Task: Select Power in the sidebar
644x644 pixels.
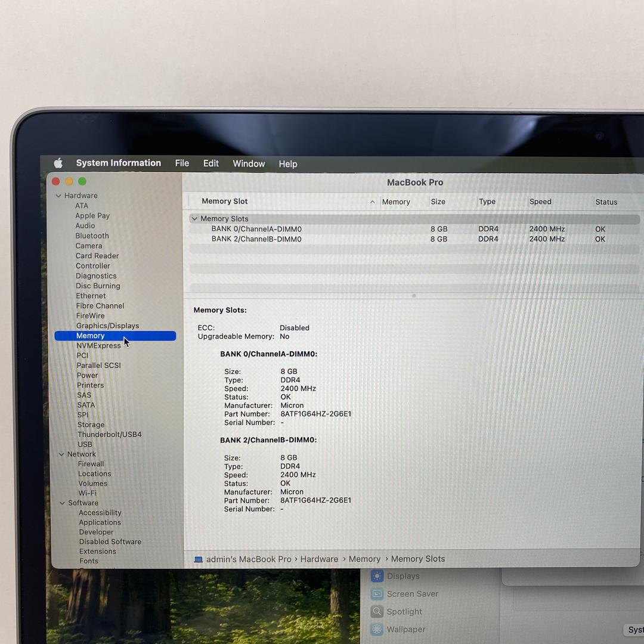Action: [88, 376]
